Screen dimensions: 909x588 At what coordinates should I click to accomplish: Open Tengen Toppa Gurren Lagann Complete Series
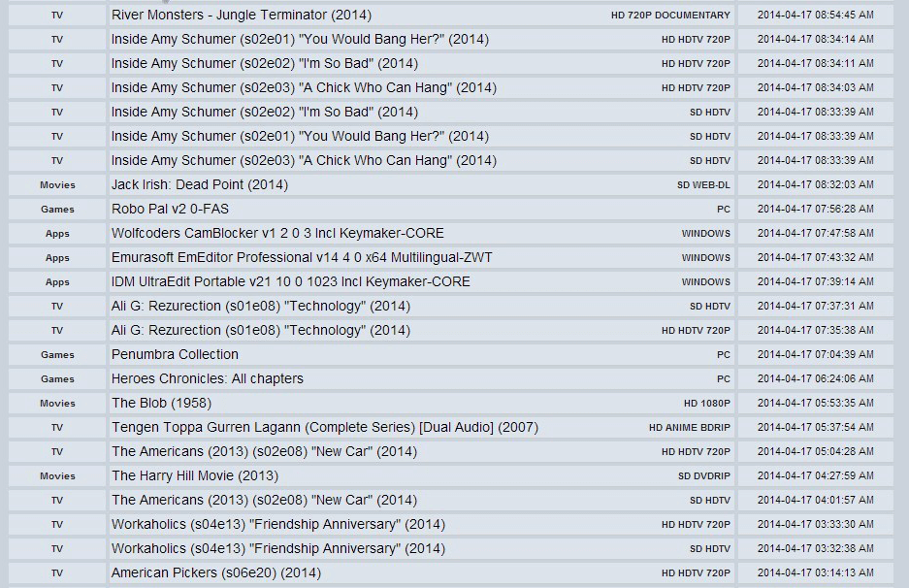point(325,427)
